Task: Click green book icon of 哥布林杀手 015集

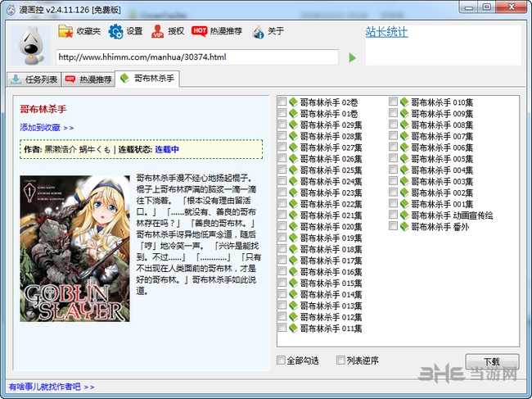Action: (x=293, y=283)
